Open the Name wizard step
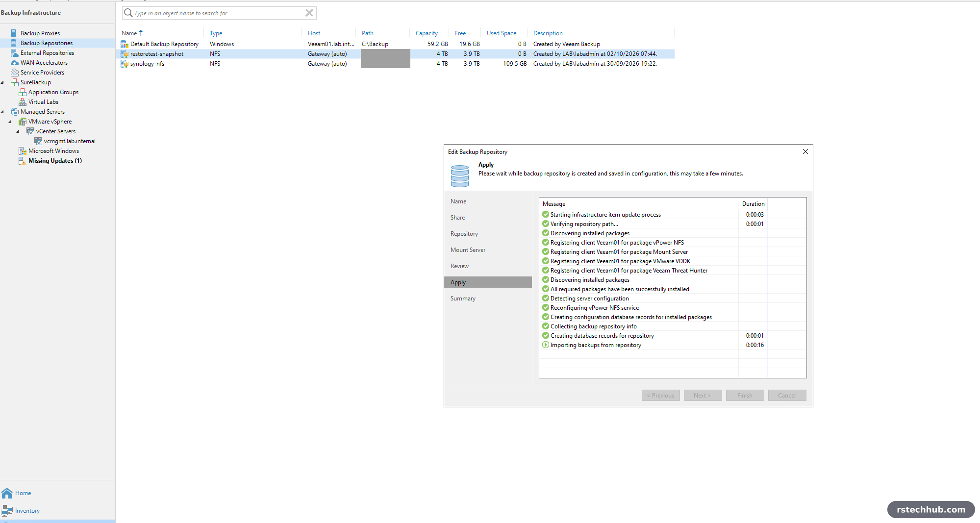This screenshot has height=523, width=980. [458, 201]
